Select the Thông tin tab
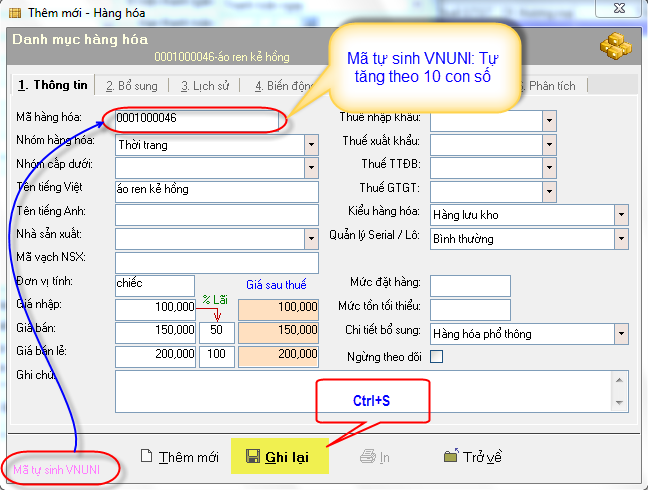This screenshot has height=490, width=648. (x=51, y=85)
